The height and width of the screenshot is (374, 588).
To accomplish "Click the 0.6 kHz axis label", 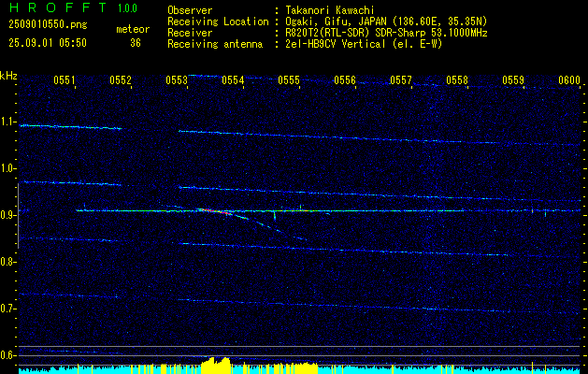I will pos(7,355).
